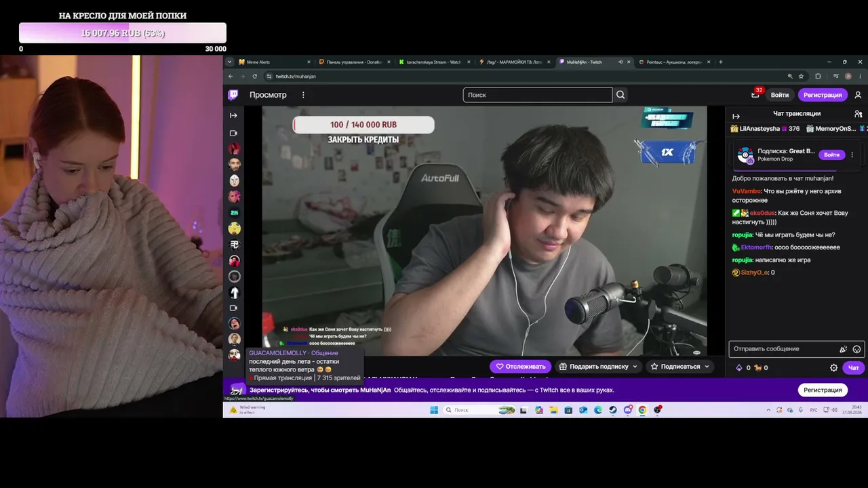Screen dimensions: 868x488
Task: Focus the Twitch Поиск search field
Action: coord(538,95)
